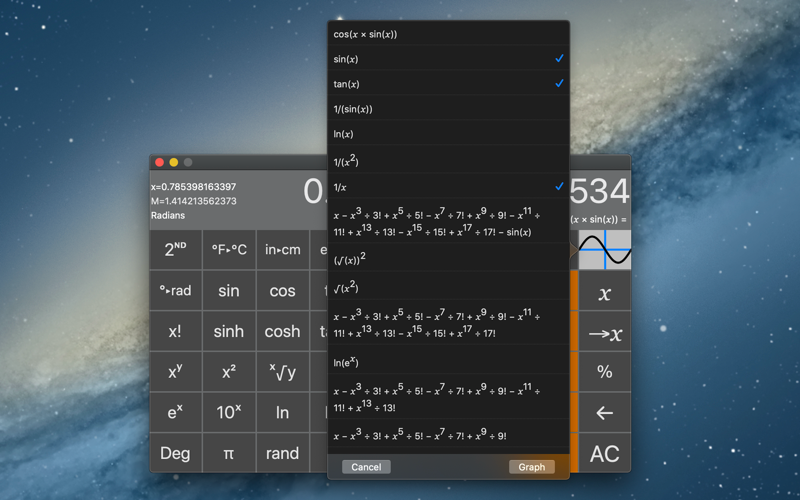800x500 pixels.
Task: Click the AC all clear key
Action: click(605, 453)
